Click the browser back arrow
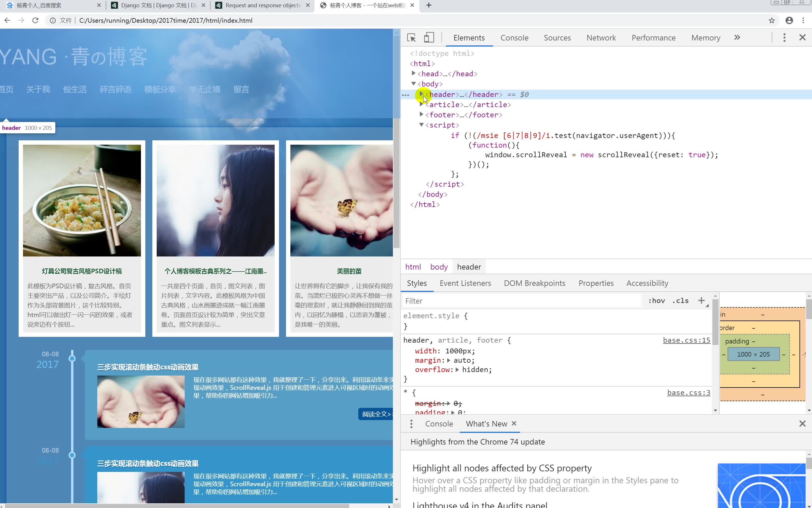Viewport: 812px width, 508px height. tap(7, 20)
